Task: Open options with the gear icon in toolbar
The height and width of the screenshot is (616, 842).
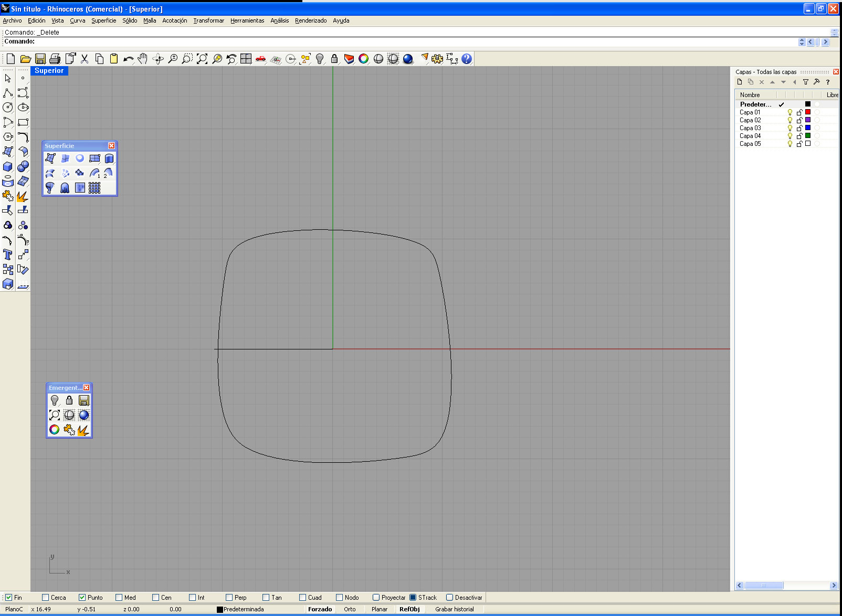Action: (x=437, y=59)
